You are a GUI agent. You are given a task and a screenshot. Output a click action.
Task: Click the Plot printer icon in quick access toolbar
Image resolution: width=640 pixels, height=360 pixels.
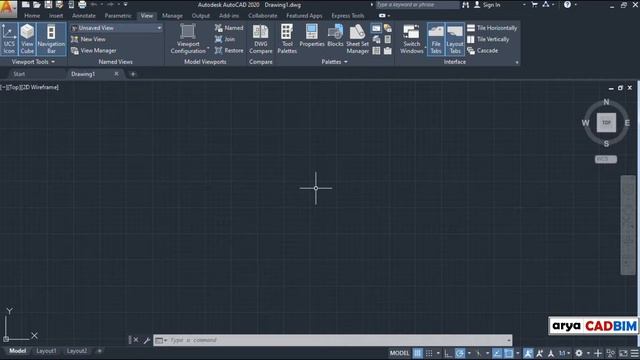[82, 5]
